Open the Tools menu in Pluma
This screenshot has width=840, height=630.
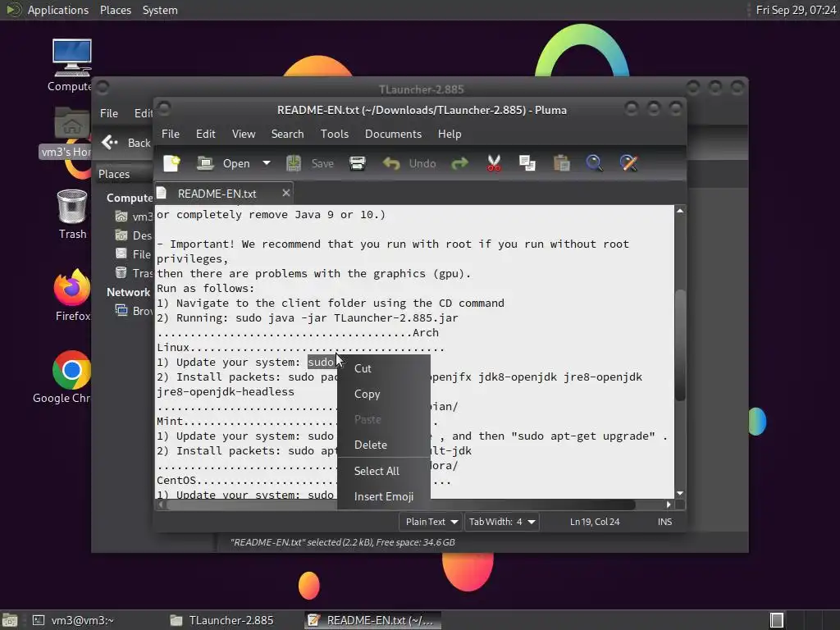[335, 134]
